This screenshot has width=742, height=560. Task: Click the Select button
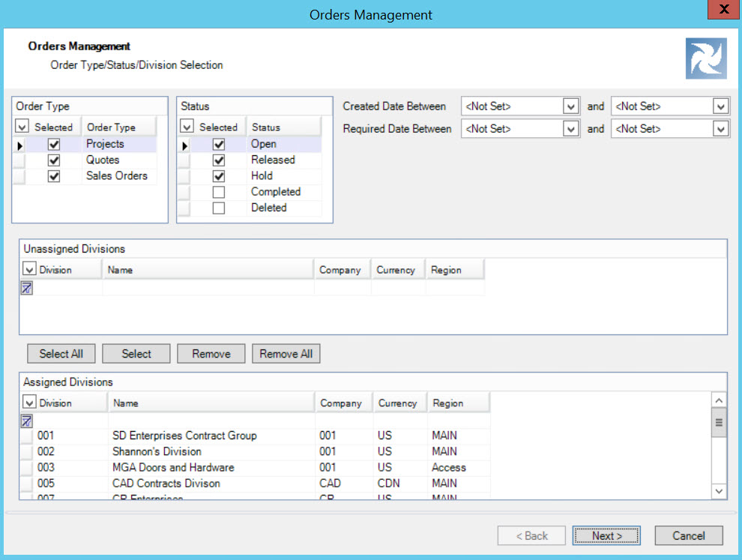[x=136, y=354]
